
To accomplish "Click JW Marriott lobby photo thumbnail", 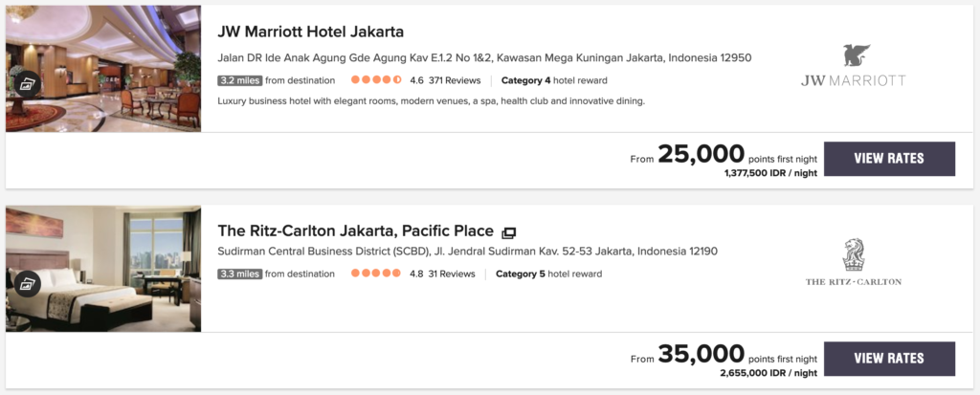I will coord(103,69).
